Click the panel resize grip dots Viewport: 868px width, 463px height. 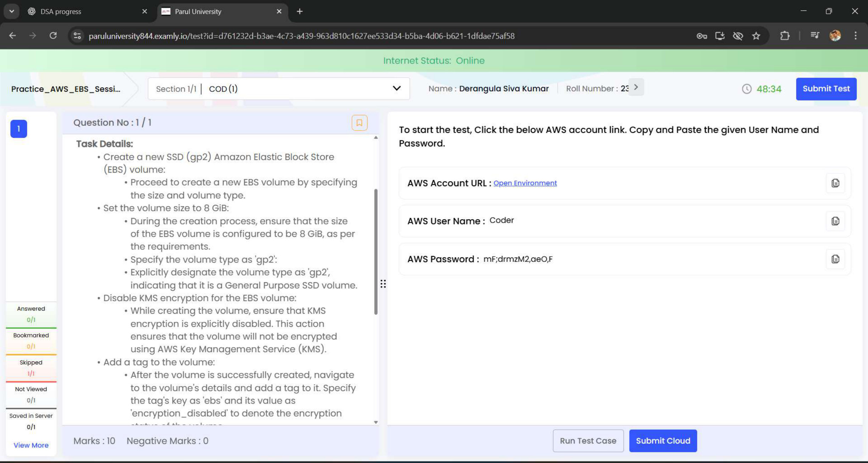pyautogui.click(x=383, y=284)
